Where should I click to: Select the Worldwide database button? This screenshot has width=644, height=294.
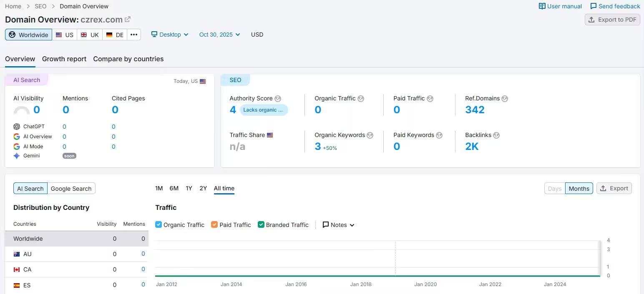coord(28,35)
